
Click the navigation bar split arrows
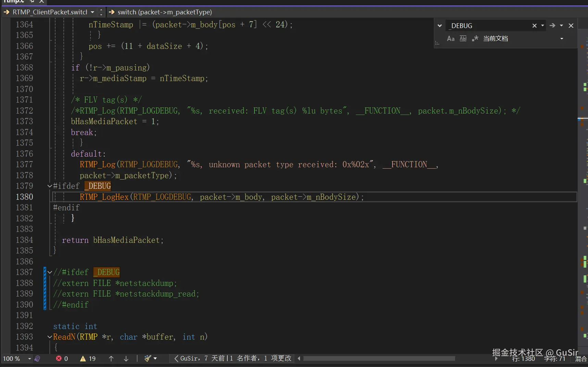click(101, 12)
